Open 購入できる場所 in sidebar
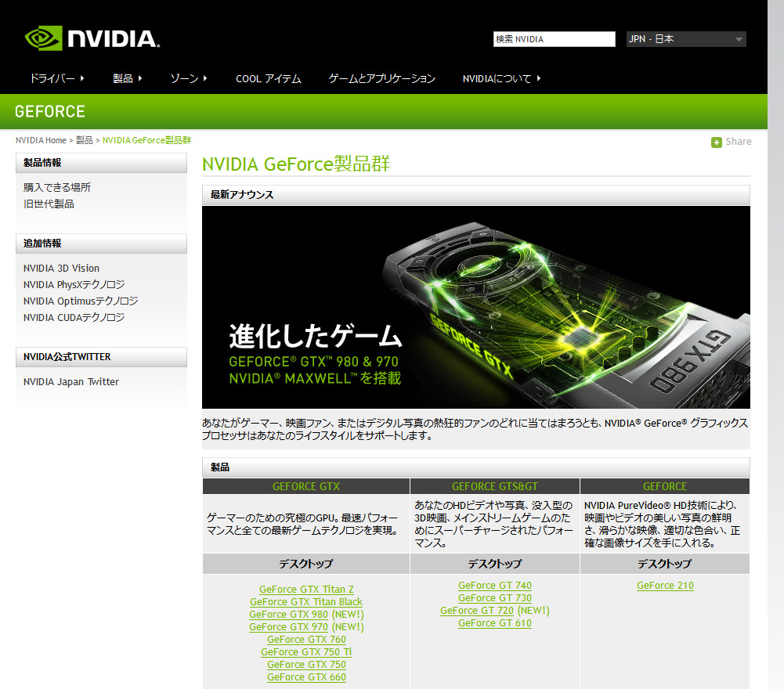The height and width of the screenshot is (689, 784). coord(57,187)
